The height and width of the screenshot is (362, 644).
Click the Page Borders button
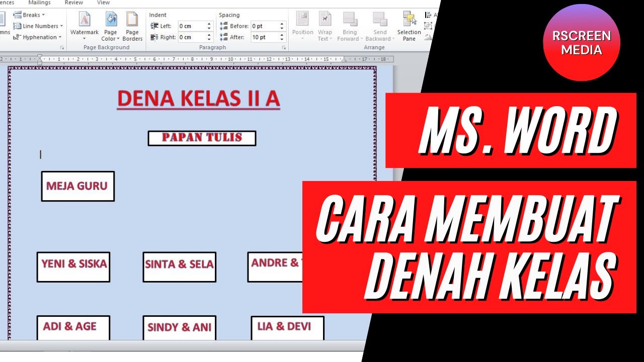(x=132, y=27)
